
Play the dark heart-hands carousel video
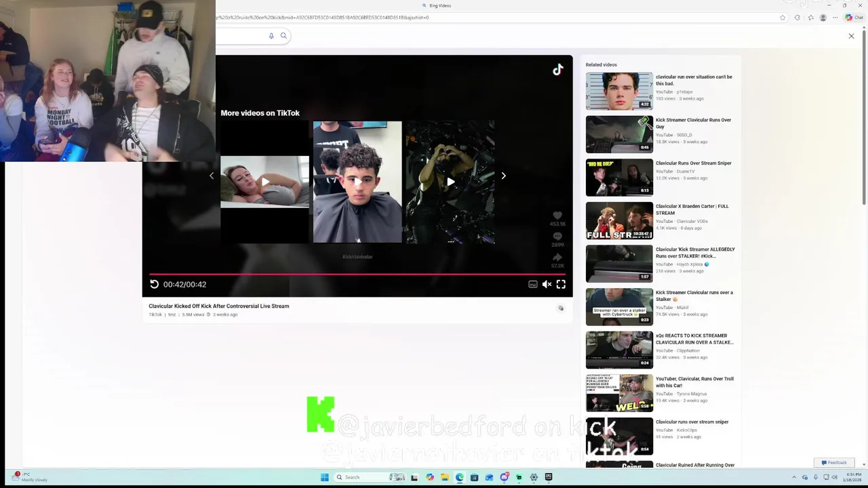[x=450, y=182]
